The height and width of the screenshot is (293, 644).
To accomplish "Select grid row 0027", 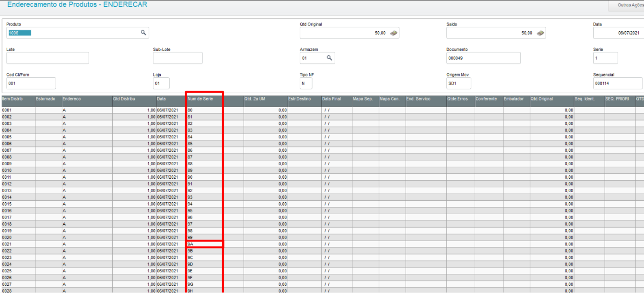I will 322,284.
